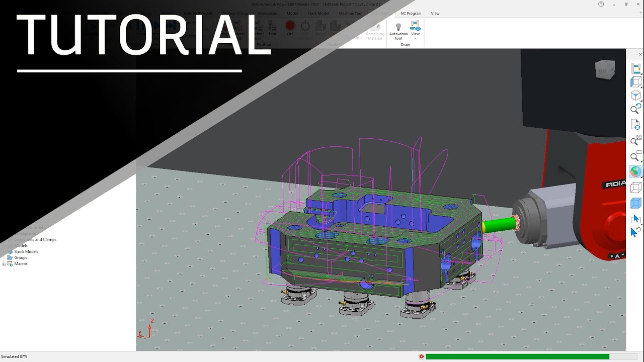The image size is (644, 362).
Task: Toggle the multicolor shading sphere icon
Action: tap(636, 172)
